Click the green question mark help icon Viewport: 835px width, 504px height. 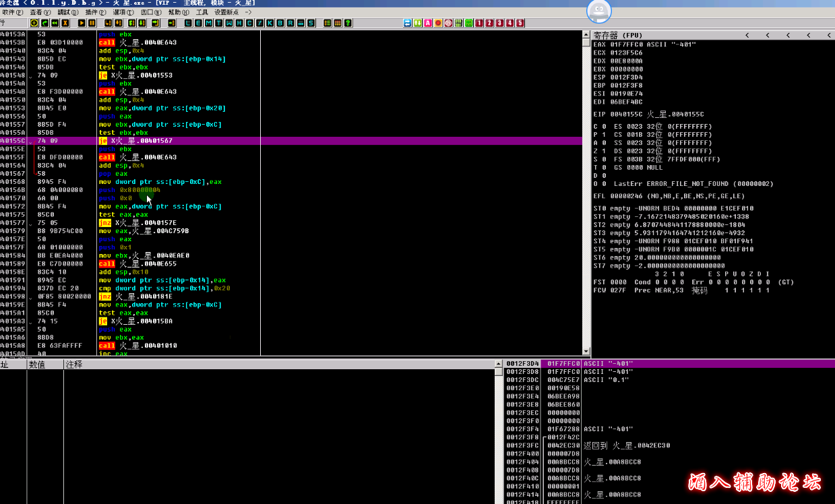coord(348,23)
